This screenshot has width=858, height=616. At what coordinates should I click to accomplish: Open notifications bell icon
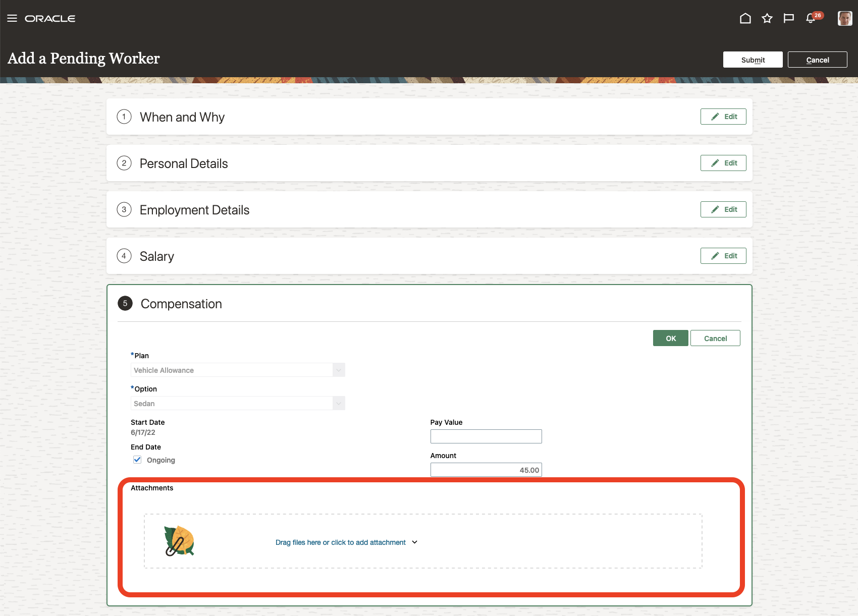811,19
